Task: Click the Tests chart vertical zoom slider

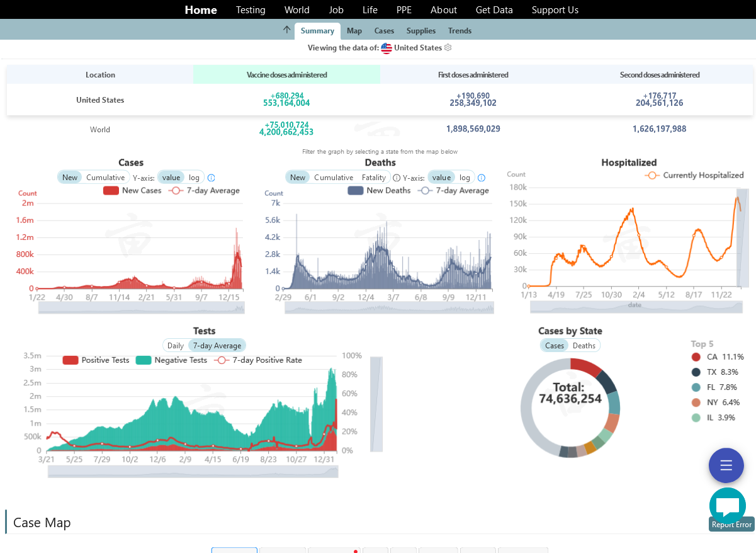Action: point(376,404)
